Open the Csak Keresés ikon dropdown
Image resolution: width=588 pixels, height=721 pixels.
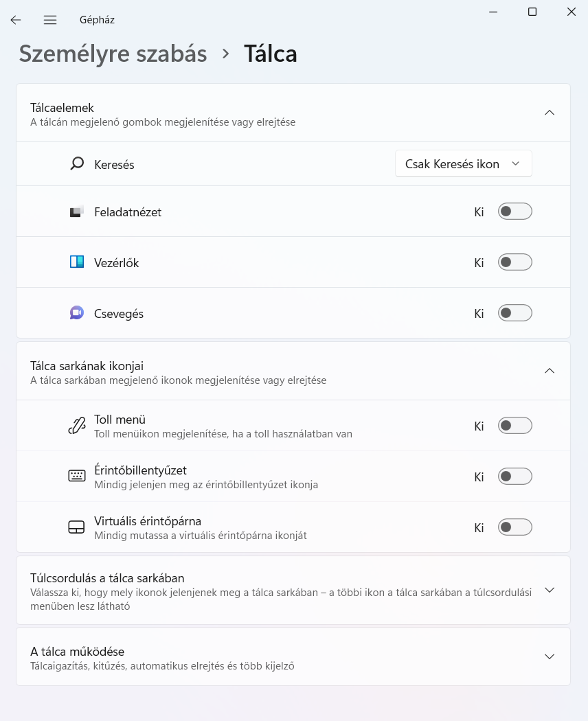[x=463, y=163]
